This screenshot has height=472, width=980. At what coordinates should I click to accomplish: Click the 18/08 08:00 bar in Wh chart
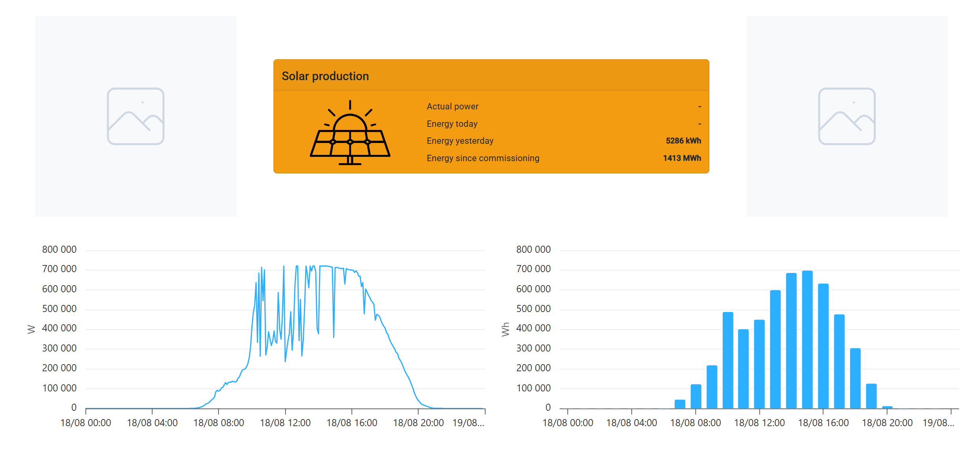695,396
